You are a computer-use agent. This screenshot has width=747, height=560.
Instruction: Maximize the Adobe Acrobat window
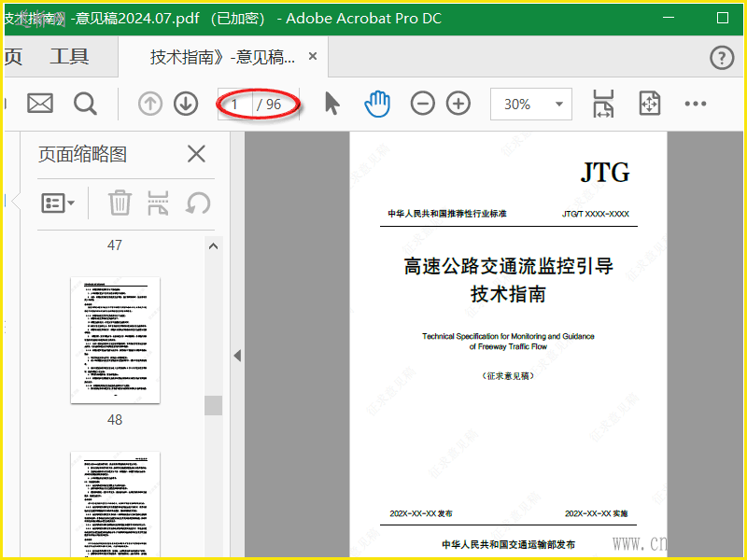[723, 18]
